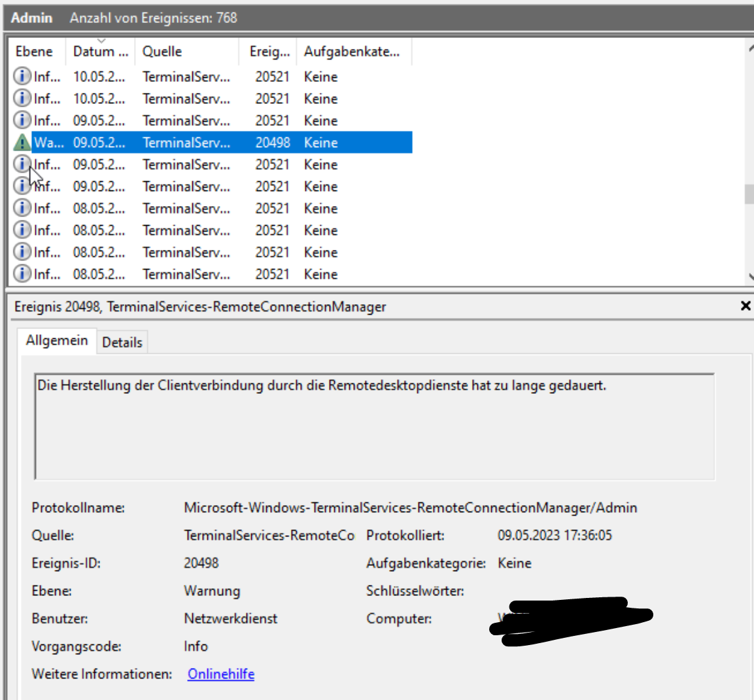754x700 pixels.
Task: Click the event list scrollbar down arrow
Action: point(750,276)
